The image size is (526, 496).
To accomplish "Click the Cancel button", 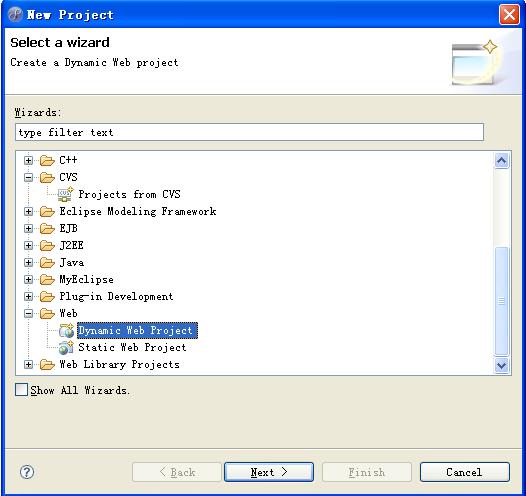I will click(x=465, y=472).
